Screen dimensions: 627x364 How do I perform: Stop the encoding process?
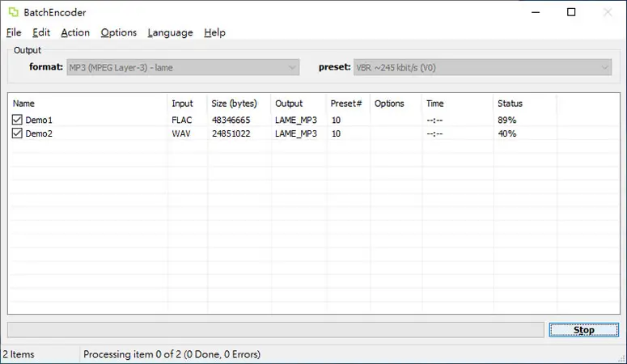pos(584,330)
